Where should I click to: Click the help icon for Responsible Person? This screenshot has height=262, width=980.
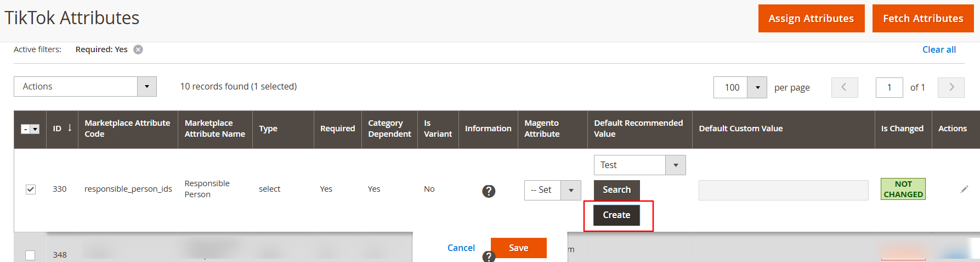pos(488,191)
